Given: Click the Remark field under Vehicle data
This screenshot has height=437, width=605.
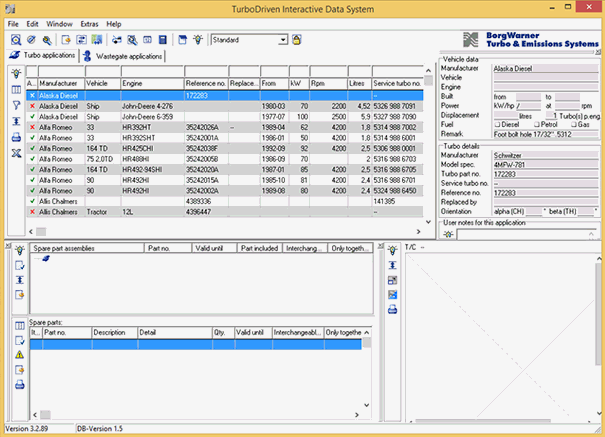Looking at the screenshot, I should coord(546,134).
